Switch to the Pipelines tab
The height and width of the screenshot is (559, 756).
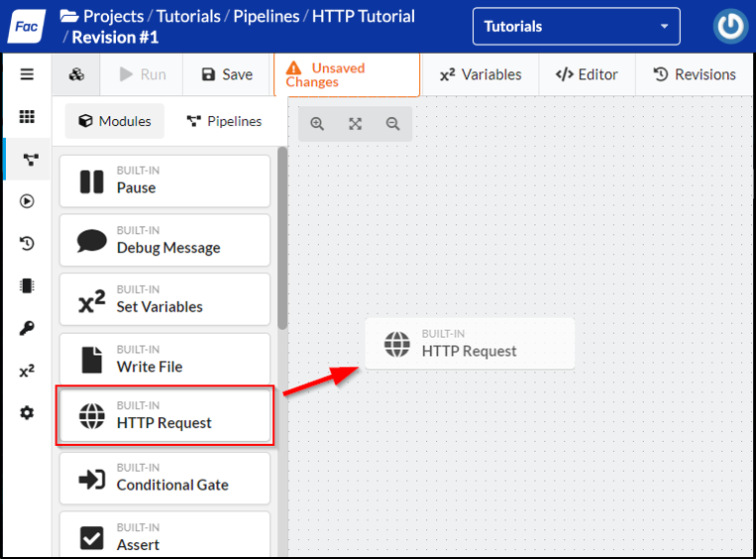(224, 121)
